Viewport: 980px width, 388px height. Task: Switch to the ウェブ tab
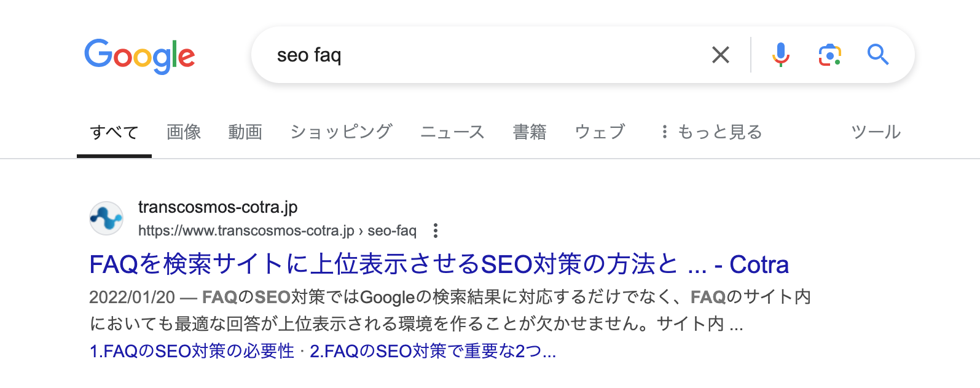tap(600, 132)
